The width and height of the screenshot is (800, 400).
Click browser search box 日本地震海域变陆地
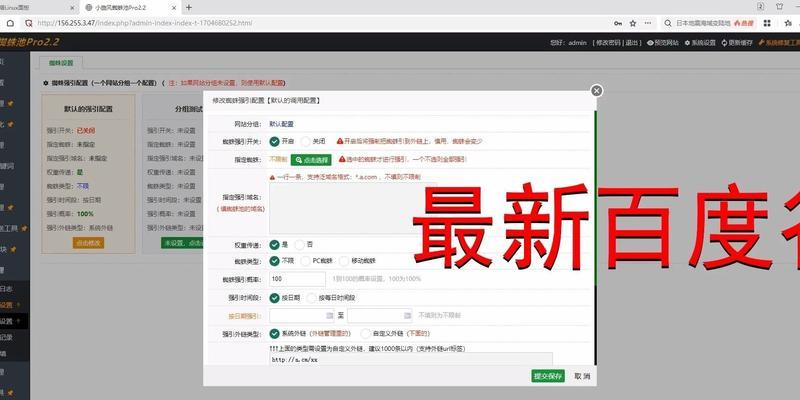point(703,23)
